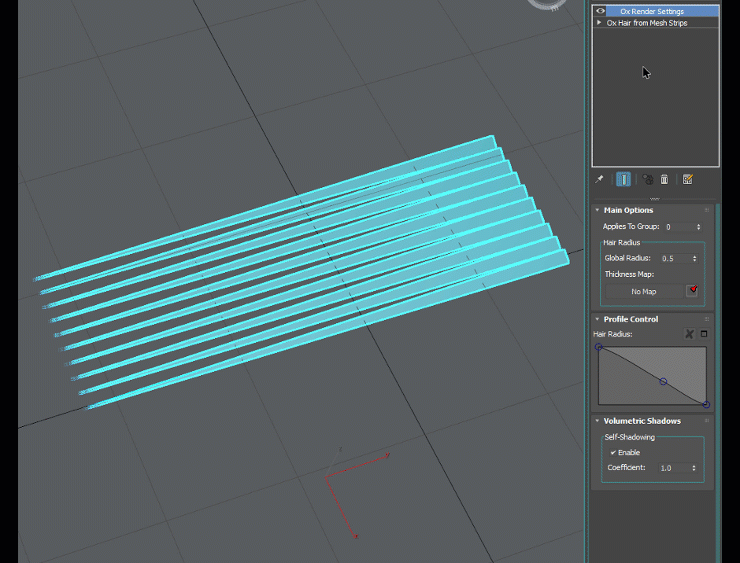Select Ox Render Settings modifier

tap(651, 11)
